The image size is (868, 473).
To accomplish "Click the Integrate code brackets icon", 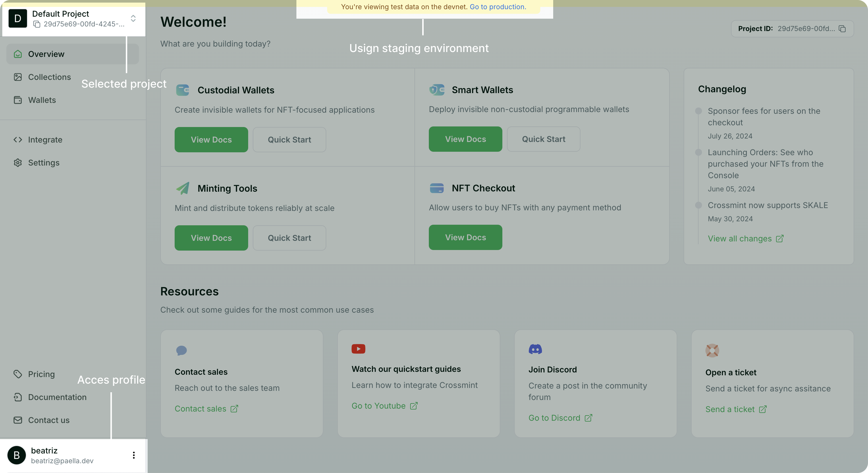I will (18, 140).
